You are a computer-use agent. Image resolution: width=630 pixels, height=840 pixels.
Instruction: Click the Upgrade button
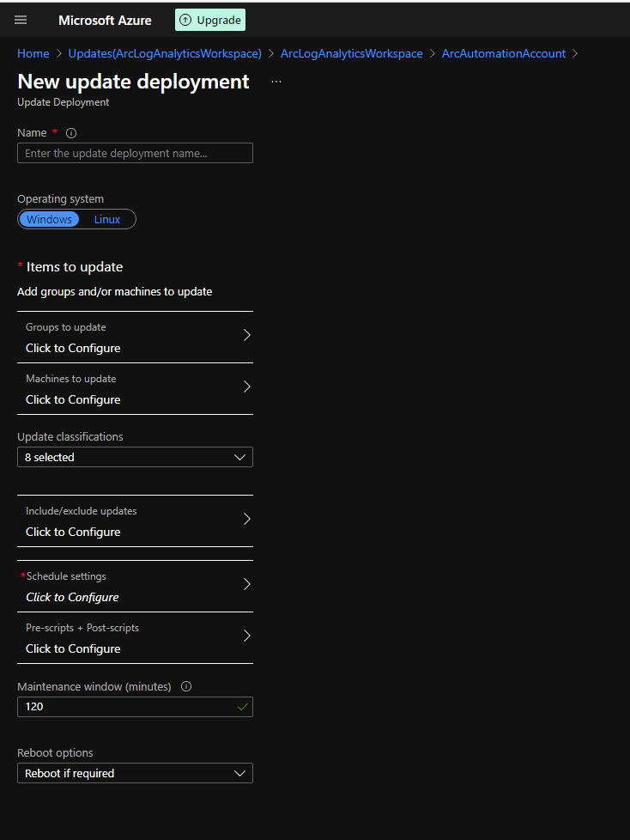click(x=210, y=20)
